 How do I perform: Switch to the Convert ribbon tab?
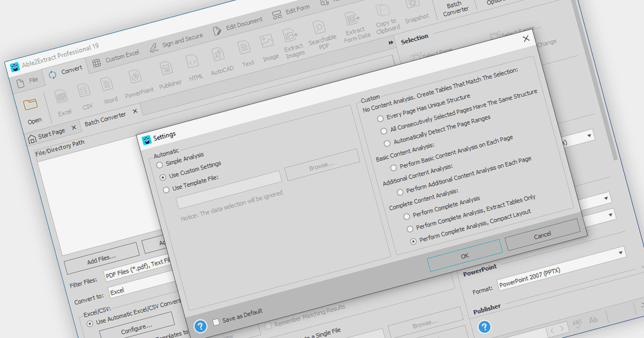[x=66, y=72]
